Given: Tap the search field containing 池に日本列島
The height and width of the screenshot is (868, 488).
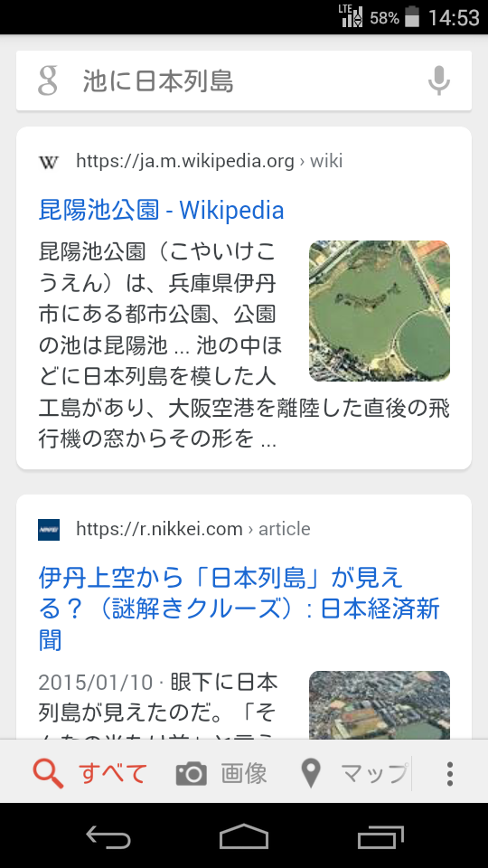Looking at the screenshot, I should [x=244, y=80].
